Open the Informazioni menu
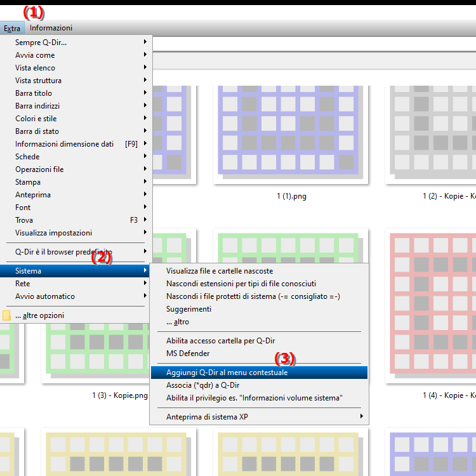Image resolution: width=476 pixels, height=476 pixels. [x=51, y=28]
